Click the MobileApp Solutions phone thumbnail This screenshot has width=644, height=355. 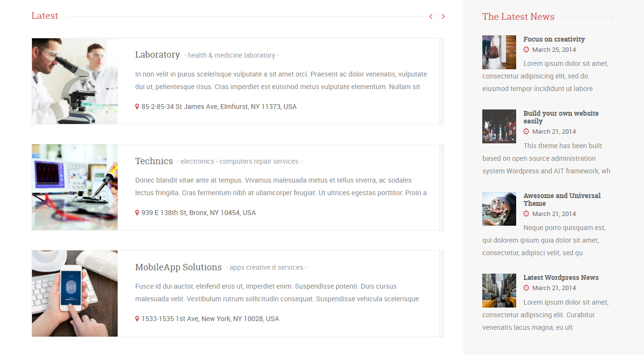[x=75, y=293]
